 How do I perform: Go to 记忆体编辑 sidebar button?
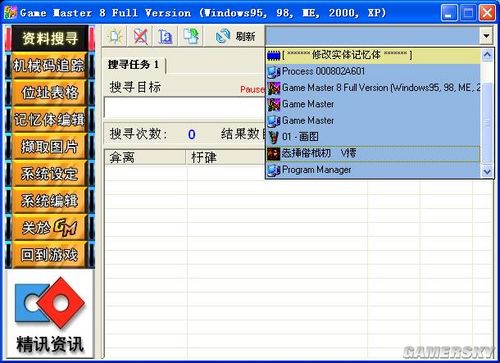coord(49,119)
